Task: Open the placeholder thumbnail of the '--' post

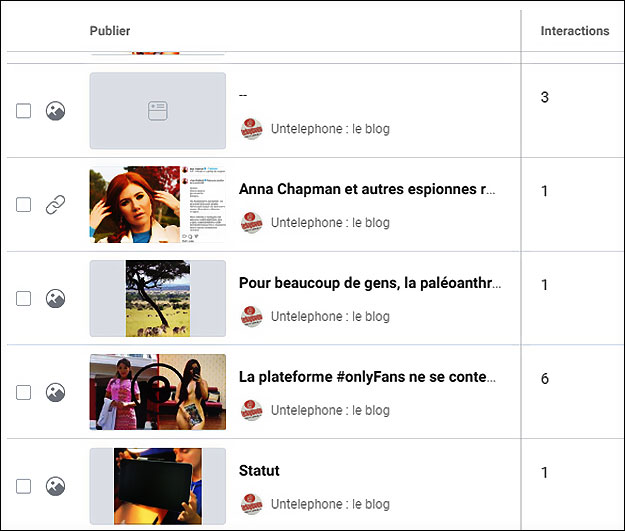Action: (158, 111)
